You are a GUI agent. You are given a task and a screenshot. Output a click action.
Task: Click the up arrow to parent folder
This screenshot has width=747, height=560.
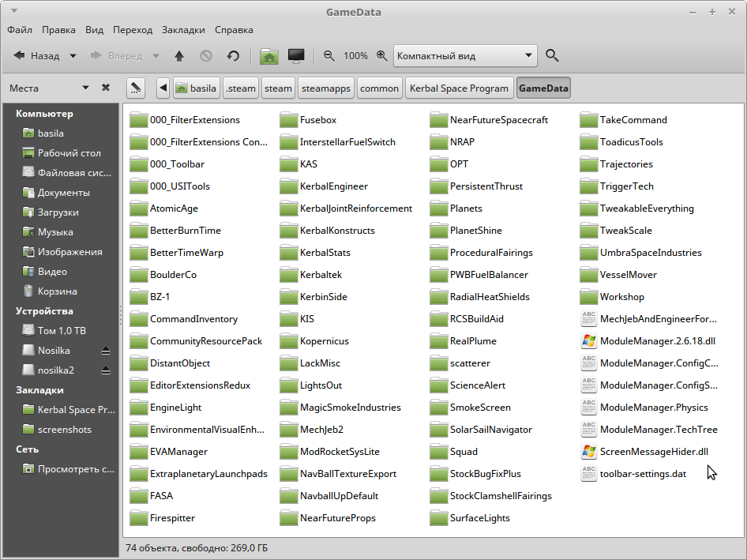coord(179,56)
